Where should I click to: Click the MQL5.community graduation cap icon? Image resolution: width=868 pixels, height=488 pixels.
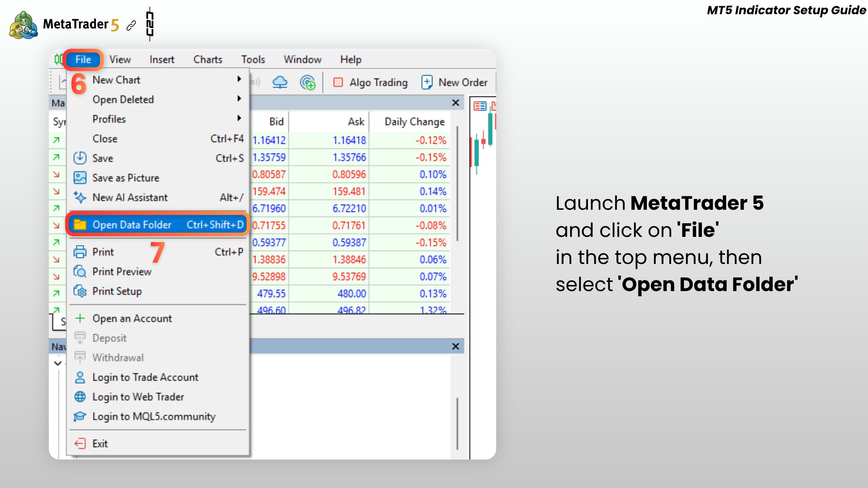coord(80,416)
